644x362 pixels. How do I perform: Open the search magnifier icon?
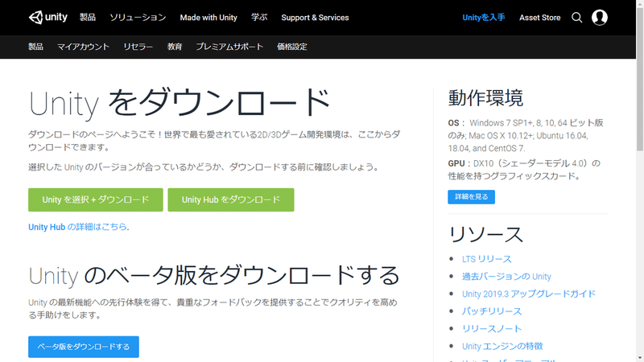[576, 18]
